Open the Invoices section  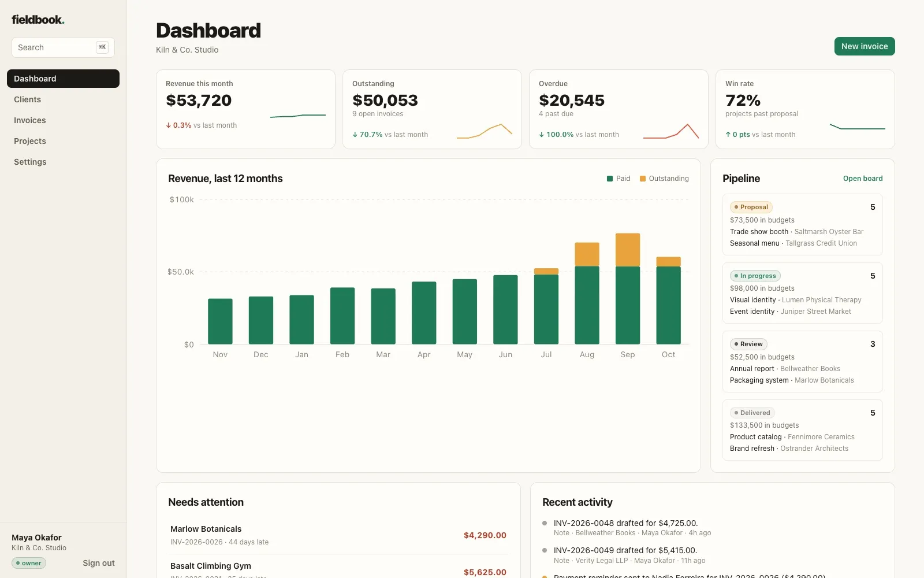pyautogui.click(x=63, y=120)
